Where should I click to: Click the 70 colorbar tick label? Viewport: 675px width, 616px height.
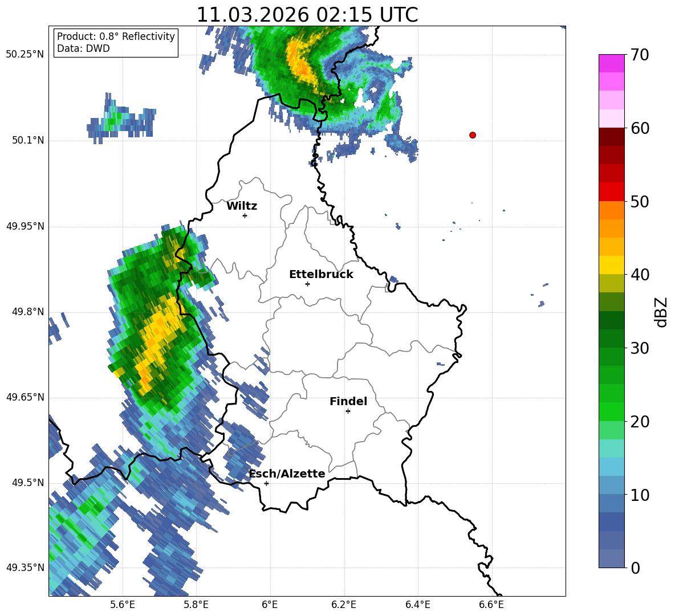click(x=640, y=55)
